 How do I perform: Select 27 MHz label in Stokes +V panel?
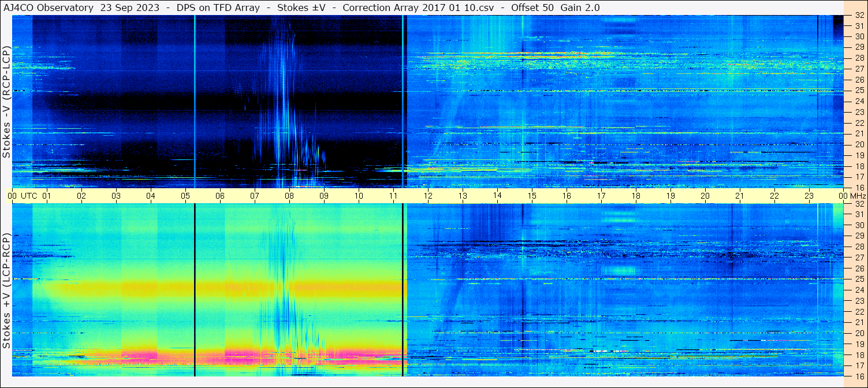pos(859,258)
